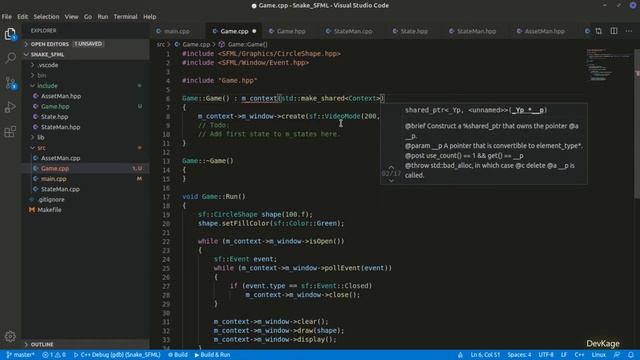Click the code minimap preview
640x360 pixels.
[608, 64]
